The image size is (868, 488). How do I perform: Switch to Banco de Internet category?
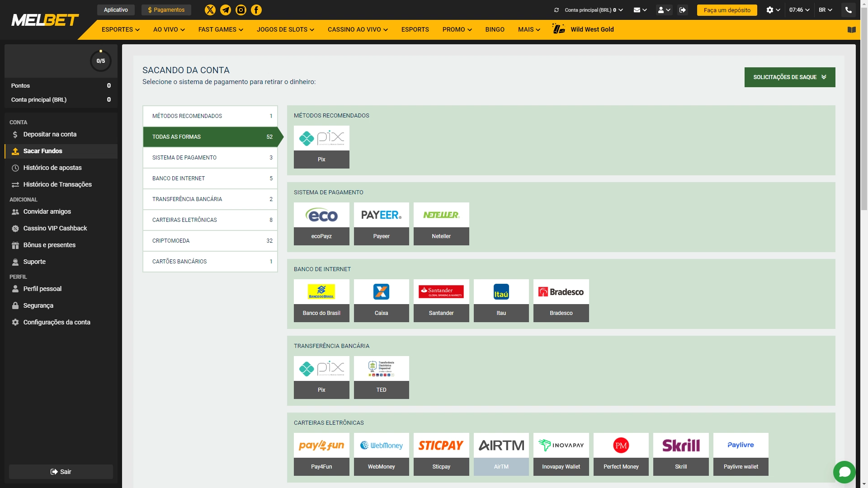point(210,178)
